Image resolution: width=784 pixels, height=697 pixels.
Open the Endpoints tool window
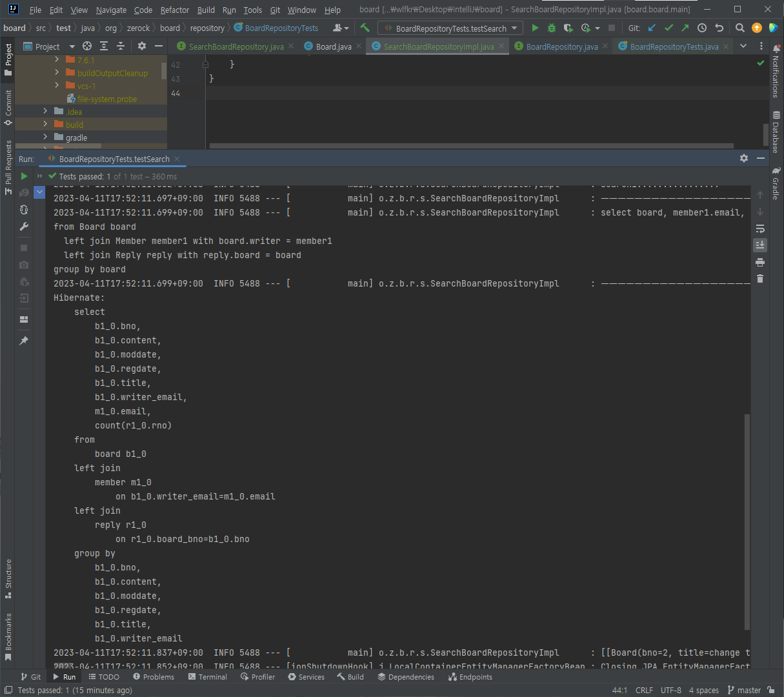pos(470,677)
